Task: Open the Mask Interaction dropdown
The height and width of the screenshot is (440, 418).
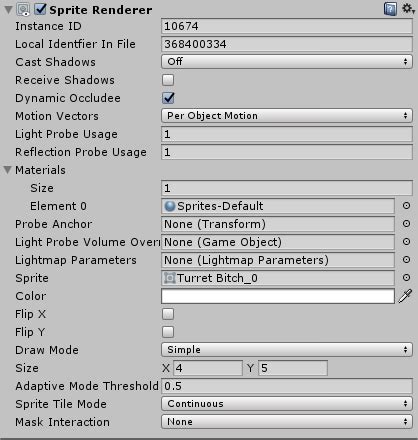Action: 287,422
